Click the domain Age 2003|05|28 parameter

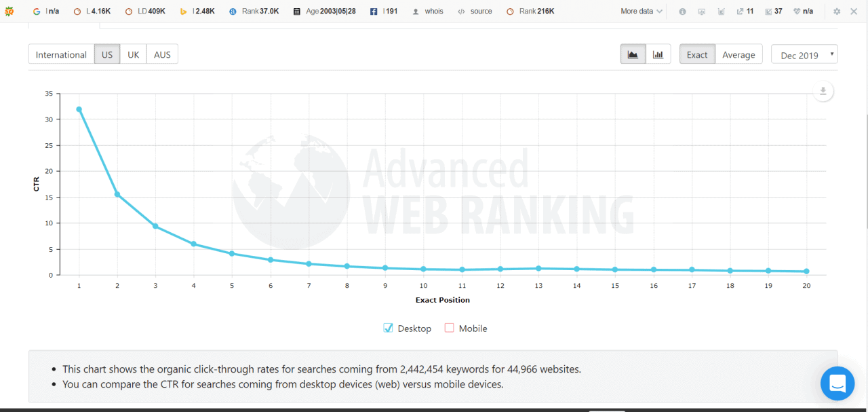point(325,12)
